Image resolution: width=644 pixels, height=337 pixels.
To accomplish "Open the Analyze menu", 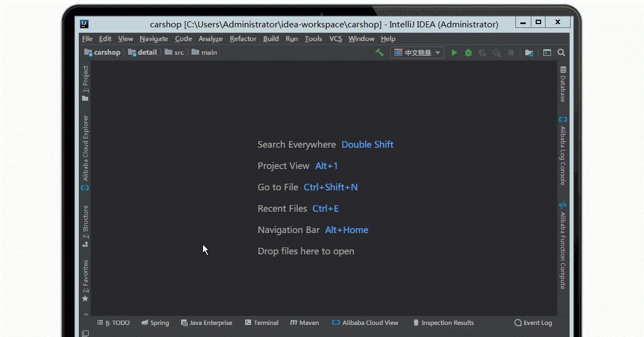I will click(211, 39).
